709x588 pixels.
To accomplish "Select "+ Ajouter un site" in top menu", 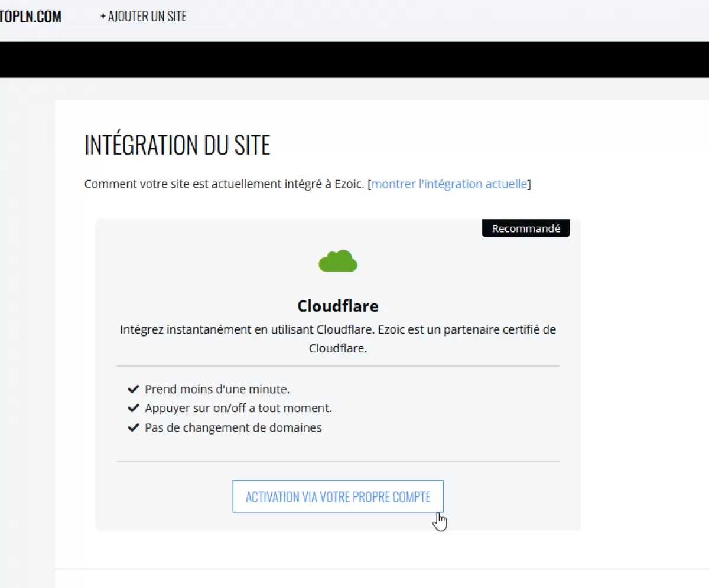I will pyautogui.click(x=143, y=17).
